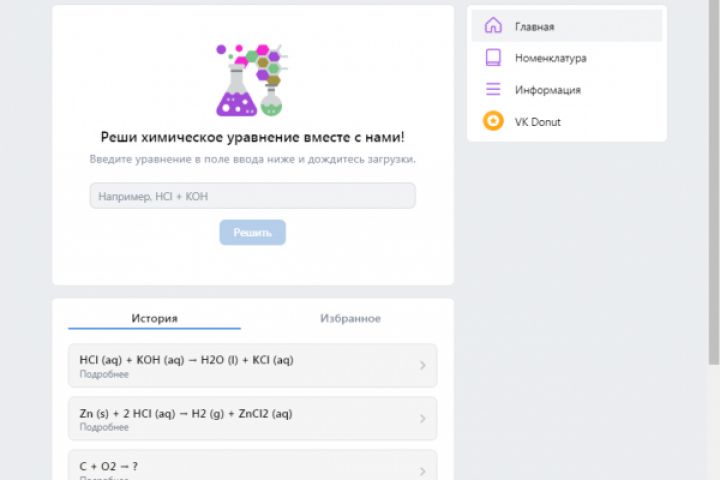
Task: Switch to the История tab
Action: 154,318
